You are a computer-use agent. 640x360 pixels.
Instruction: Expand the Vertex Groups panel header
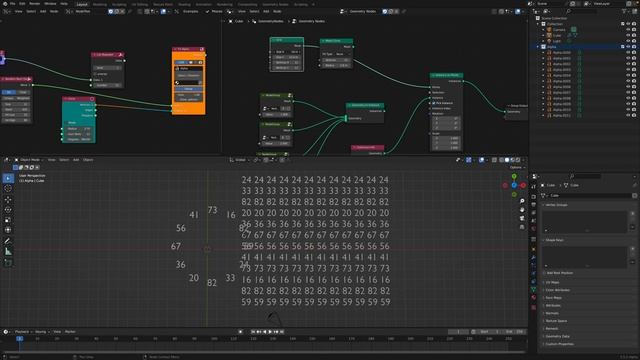(556, 205)
